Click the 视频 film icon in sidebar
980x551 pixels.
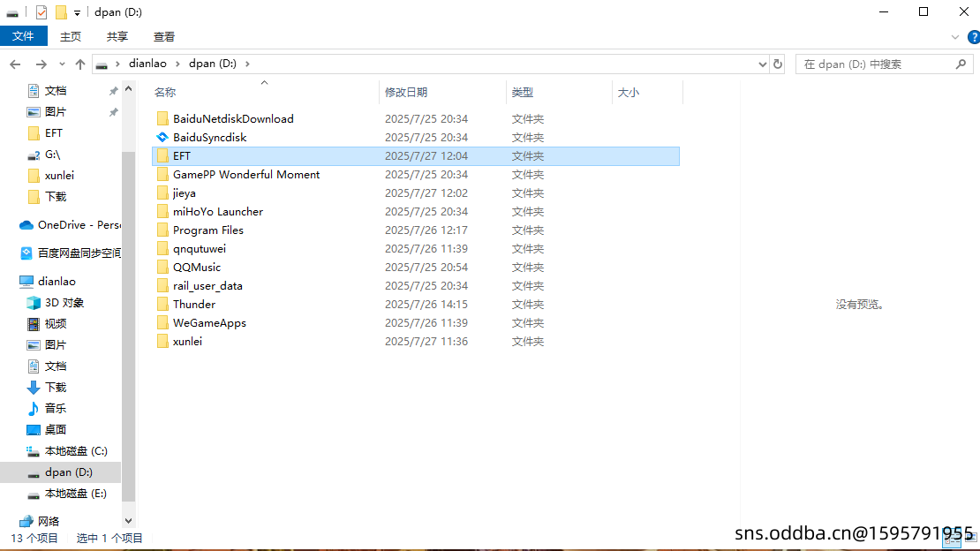tap(34, 324)
